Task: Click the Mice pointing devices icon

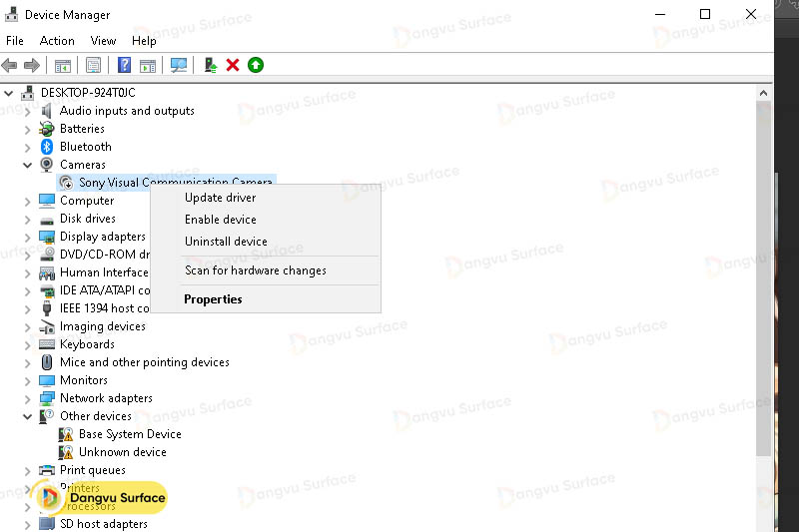Action: (47, 362)
